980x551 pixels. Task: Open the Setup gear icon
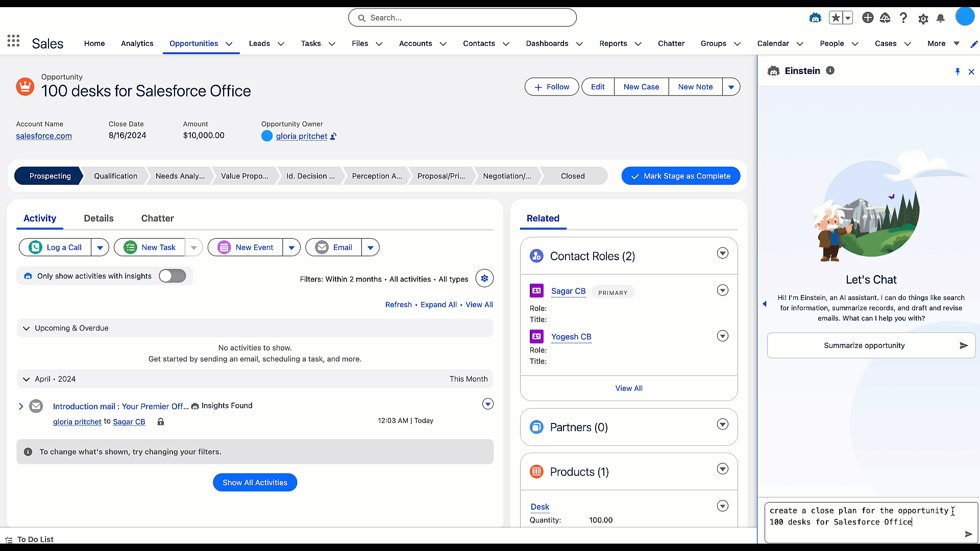[x=923, y=19]
